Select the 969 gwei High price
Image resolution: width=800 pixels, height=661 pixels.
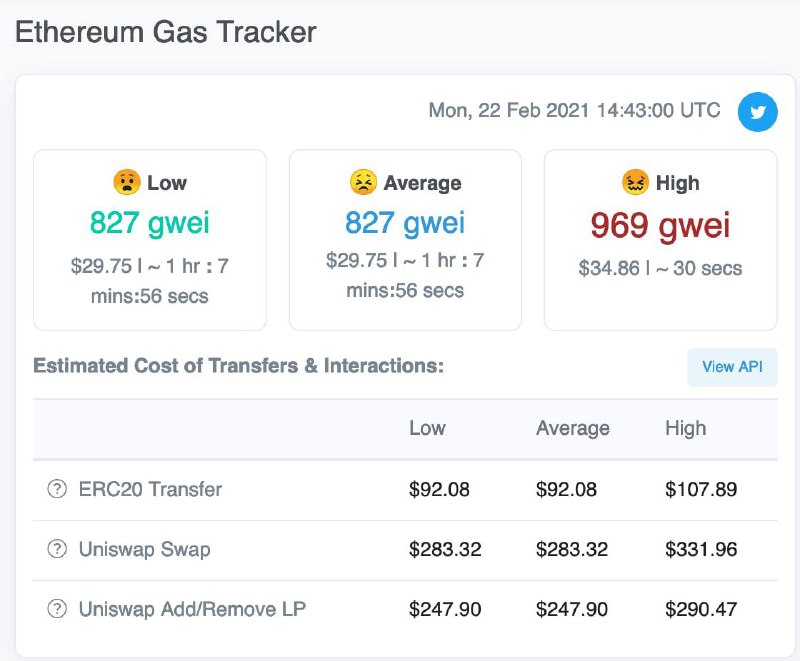pos(660,225)
